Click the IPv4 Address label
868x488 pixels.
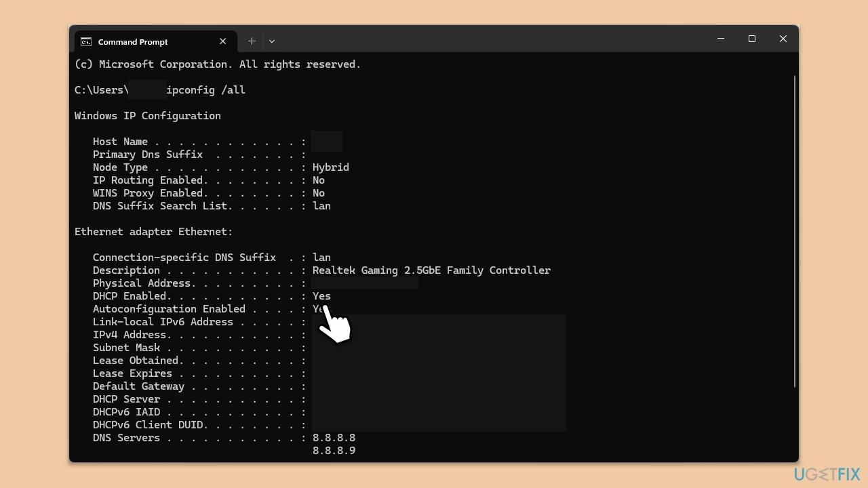[x=130, y=335]
